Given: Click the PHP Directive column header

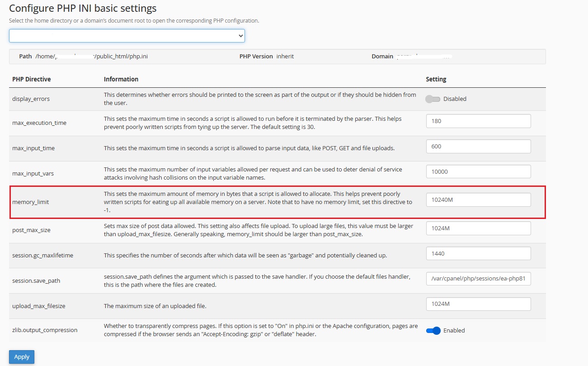Looking at the screenshot, I should point(31,79).
